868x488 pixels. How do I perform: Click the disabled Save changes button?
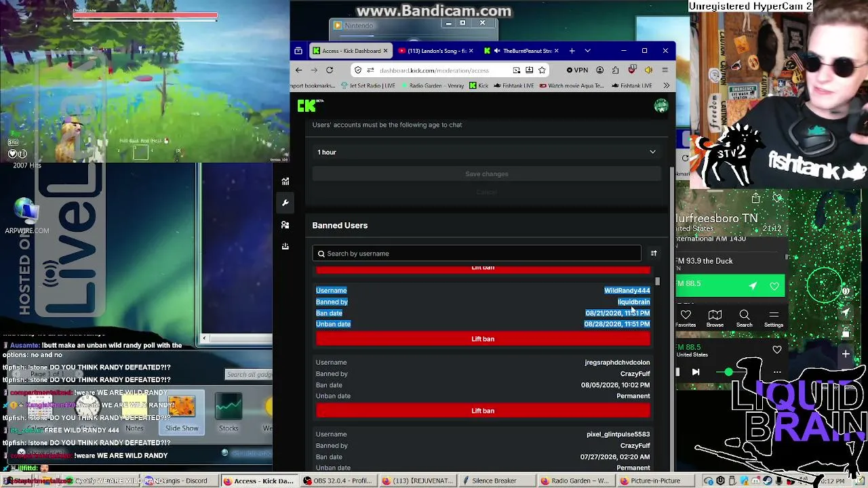(486, 174)
